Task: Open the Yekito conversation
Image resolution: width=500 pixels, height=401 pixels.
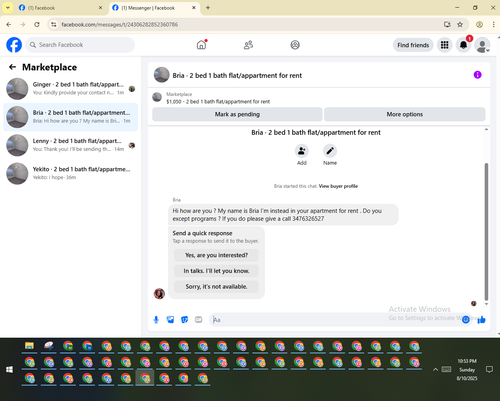Action: tap(70, 173)
